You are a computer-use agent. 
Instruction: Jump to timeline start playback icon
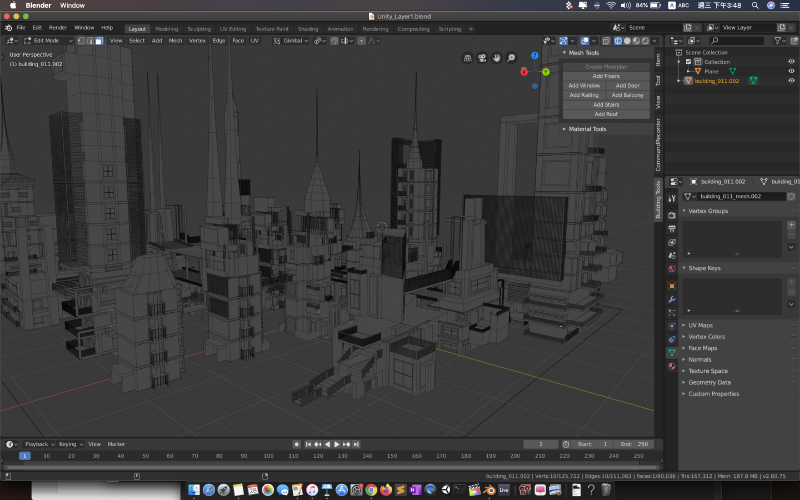[308, 444]
